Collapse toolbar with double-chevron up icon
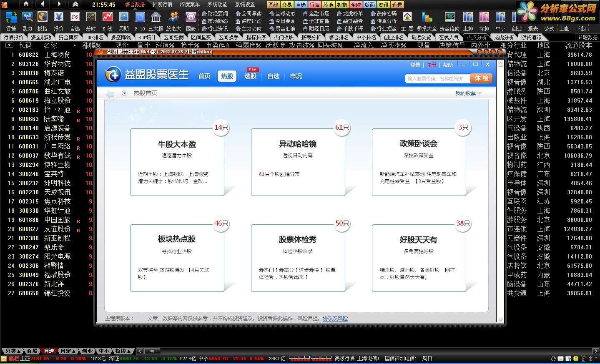Image resolution: width=600 pixels, height=364 pixels. click(75, 4)
